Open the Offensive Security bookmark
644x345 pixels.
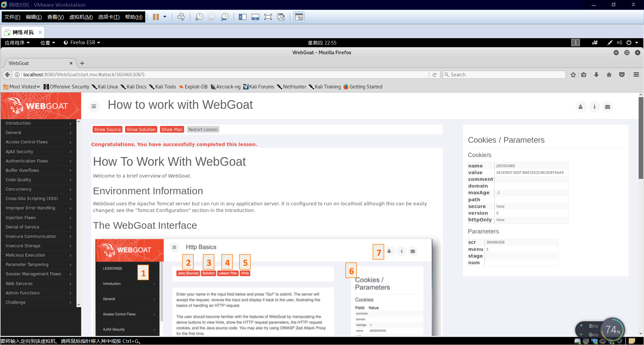pos(66,87)
